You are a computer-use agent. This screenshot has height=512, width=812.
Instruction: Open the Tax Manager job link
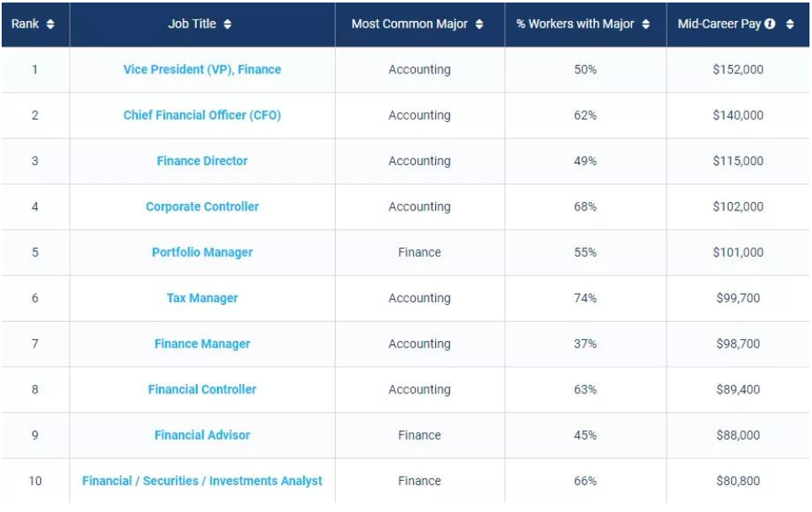pyautogui.click(x=202, y=298)
